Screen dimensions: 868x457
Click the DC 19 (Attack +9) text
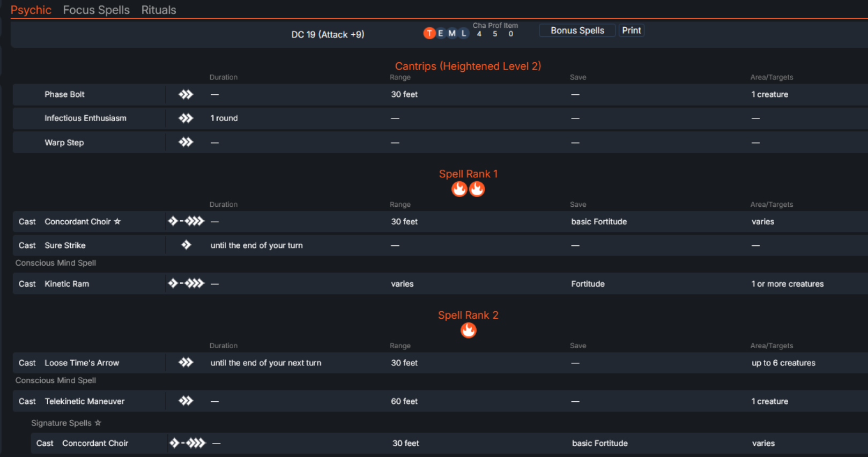point(328,34)
